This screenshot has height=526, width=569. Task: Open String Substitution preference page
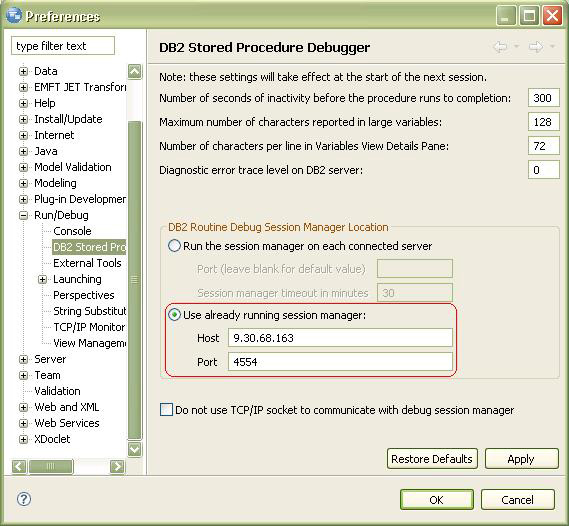tap(90, 311)
